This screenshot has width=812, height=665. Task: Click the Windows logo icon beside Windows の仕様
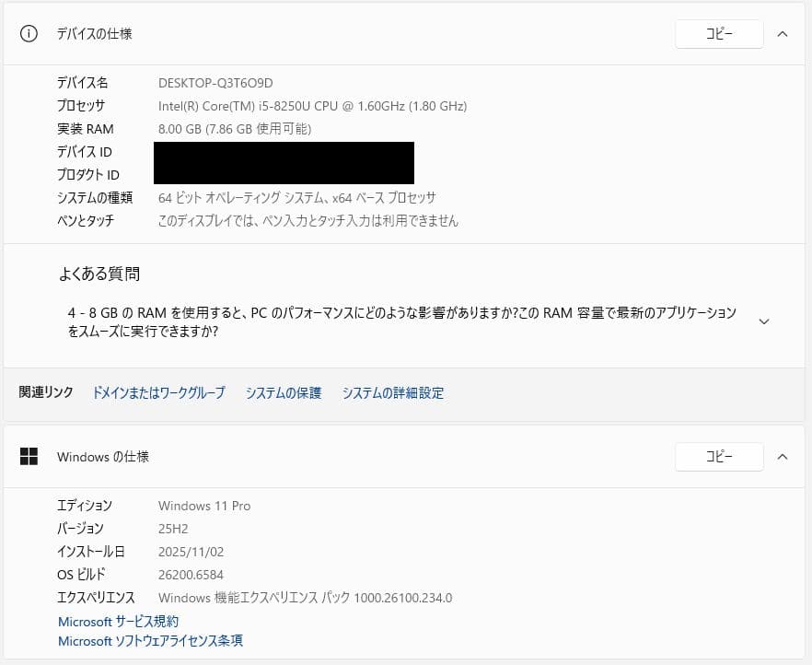point(29,456)
